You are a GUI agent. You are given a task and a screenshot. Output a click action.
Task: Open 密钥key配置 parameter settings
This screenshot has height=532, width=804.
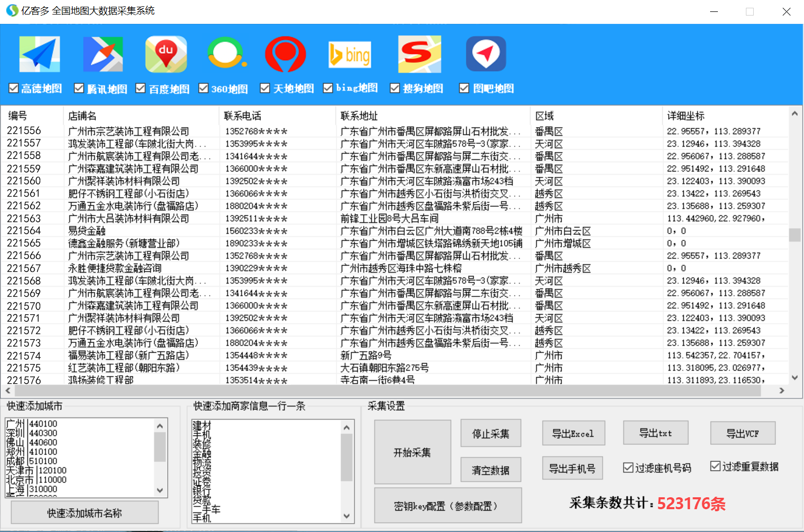click(x=447, y=505)
